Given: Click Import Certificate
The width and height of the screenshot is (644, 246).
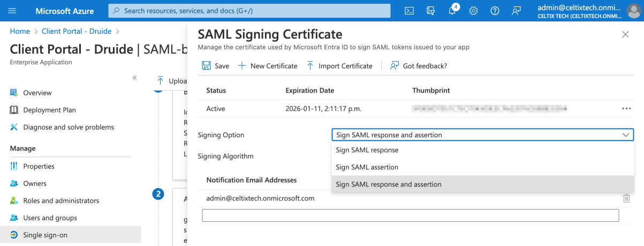Looking at the screenshot, I should (x=339, y=66).
